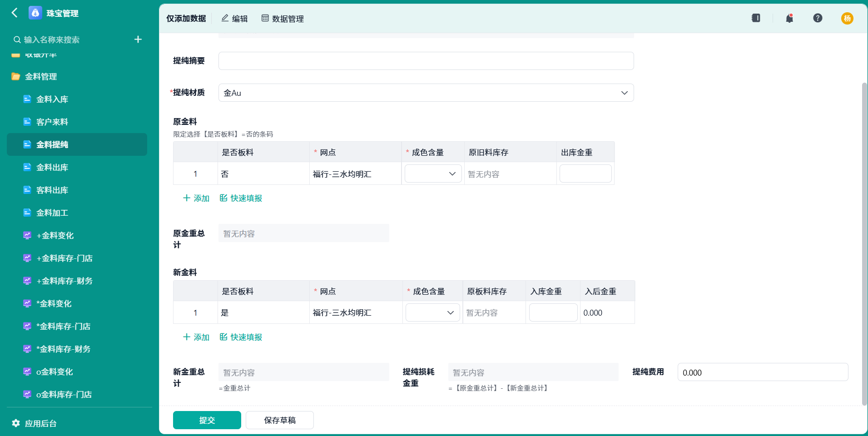Screen dimensions: 868x436
Task: Click the 应用后台 gear icon
Action: (16, 423)
